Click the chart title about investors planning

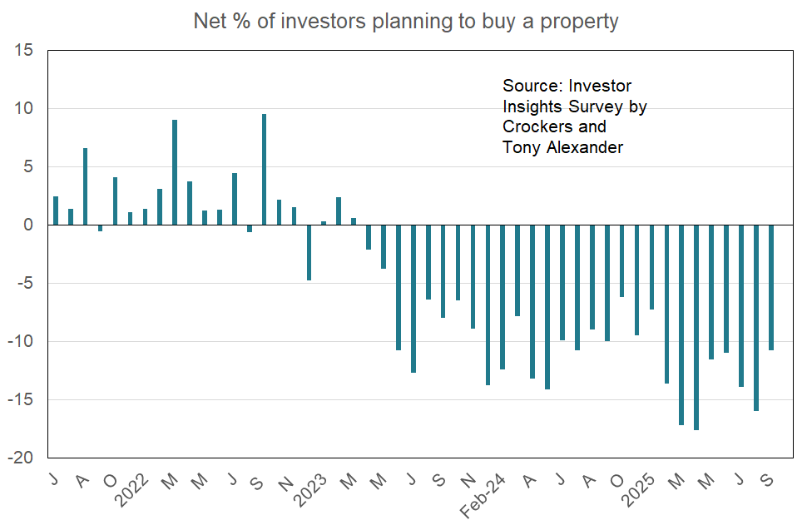tap(405, 22)
